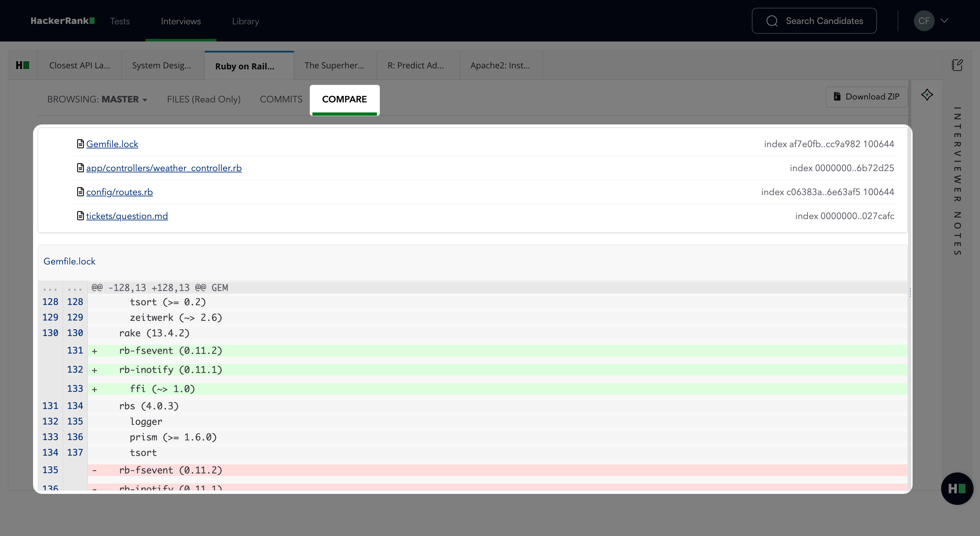Expand the Interviewer Notes side panel
980x536 pixels.
[957, 181]
